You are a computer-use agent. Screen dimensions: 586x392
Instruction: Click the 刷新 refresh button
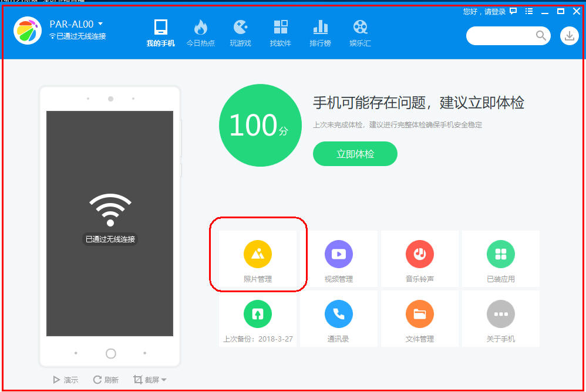point(106,380)
